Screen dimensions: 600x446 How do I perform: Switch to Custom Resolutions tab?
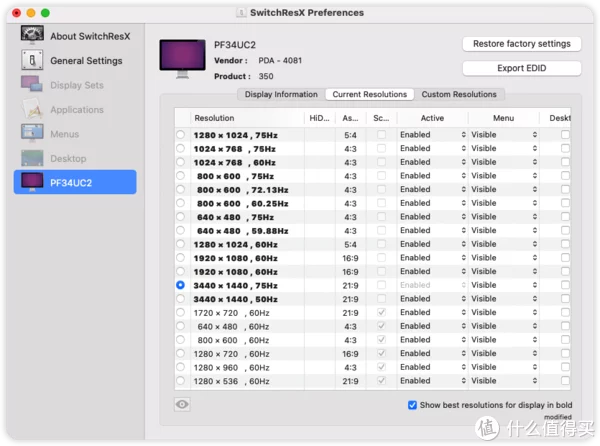[x=459, y=94]
